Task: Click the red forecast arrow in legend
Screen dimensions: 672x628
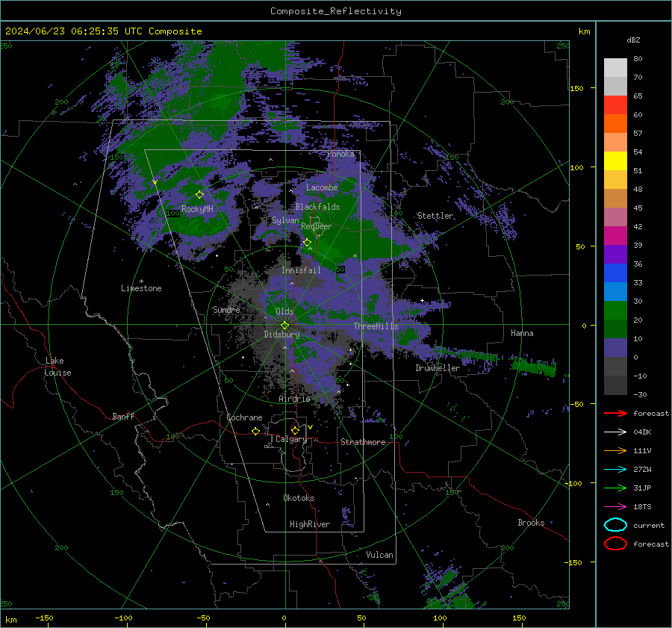Action: click(615, 413)
